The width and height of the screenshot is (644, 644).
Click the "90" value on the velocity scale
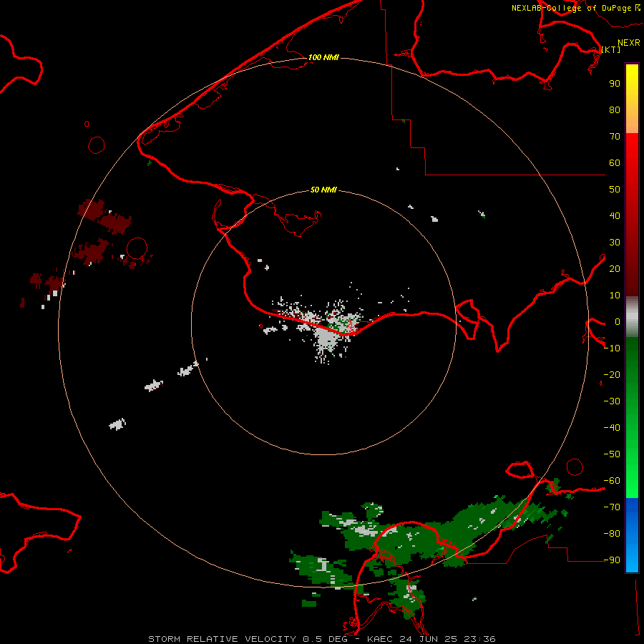click(x=615, y=84)
